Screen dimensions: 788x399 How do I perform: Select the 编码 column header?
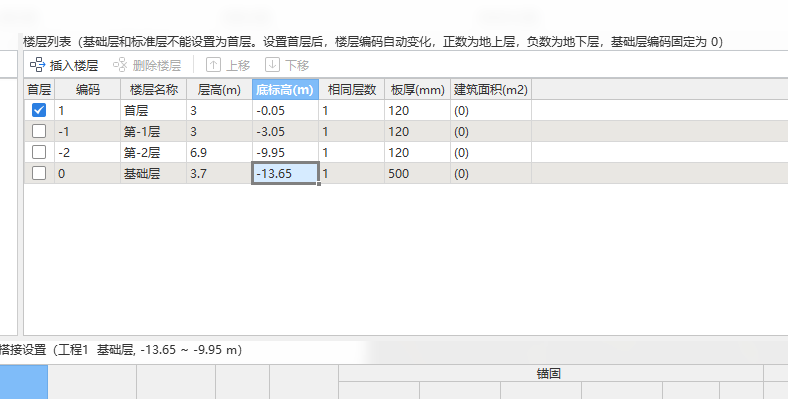(87, 89)
